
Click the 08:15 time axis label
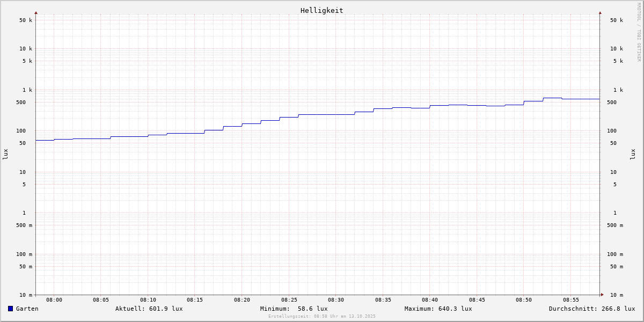195,300
